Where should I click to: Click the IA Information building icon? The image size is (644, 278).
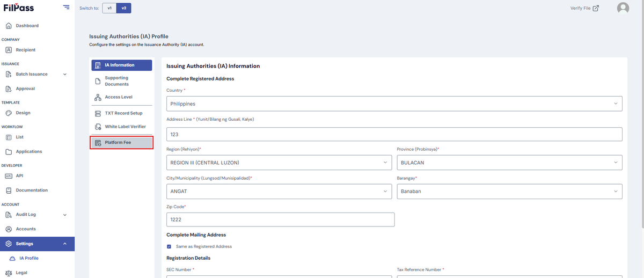[98, 65]
